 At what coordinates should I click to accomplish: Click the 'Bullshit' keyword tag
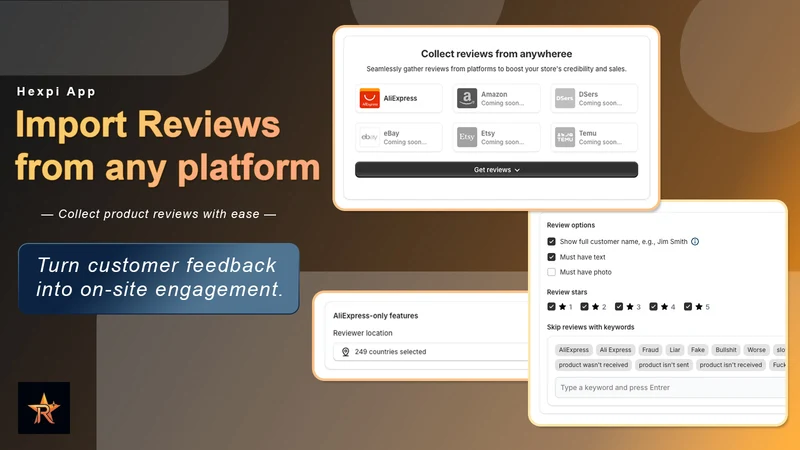click(x=726, y=349)
